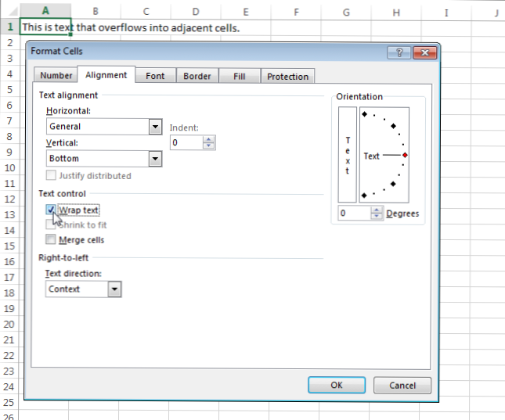The image size is (505, 420).
Task: Switch to the Number tab
Action: click(56, 76)
